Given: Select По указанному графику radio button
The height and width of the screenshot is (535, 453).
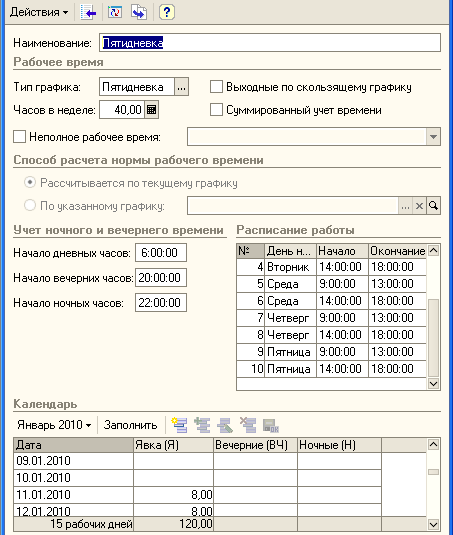Looking at the screenshot, I should [30, 205].
